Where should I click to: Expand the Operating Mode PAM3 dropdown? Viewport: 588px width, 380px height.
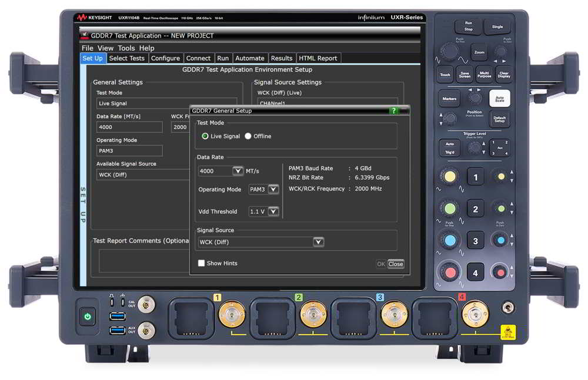click(273, 189)
